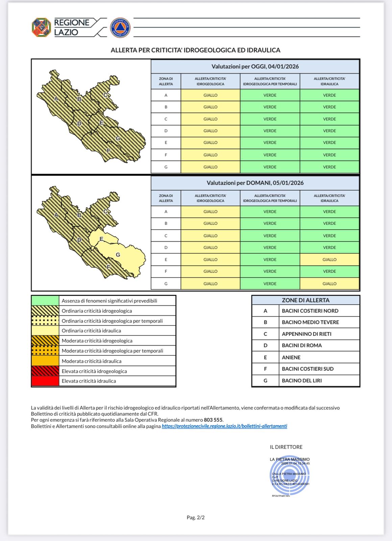Click the Protezione Civile round emblem
This screenshot has width=392, height=541.
pyautogui.click(x=120, y=28)
